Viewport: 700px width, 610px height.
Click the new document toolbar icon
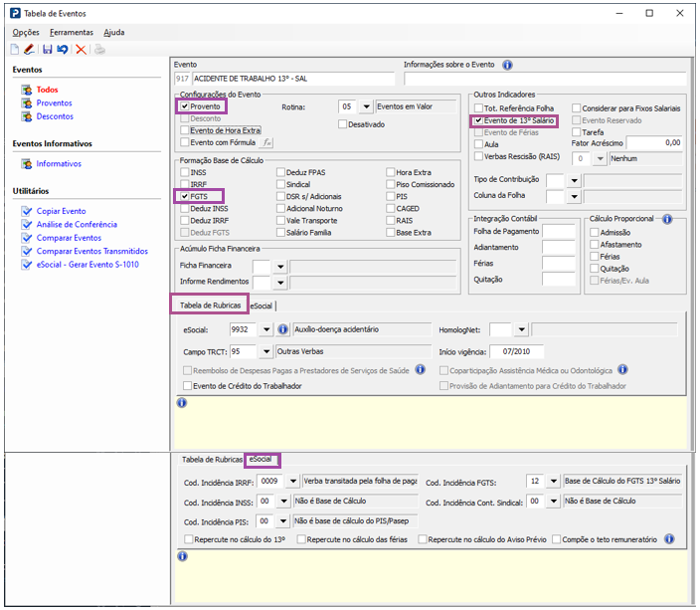pyautogui.click(x=15, y=49)
